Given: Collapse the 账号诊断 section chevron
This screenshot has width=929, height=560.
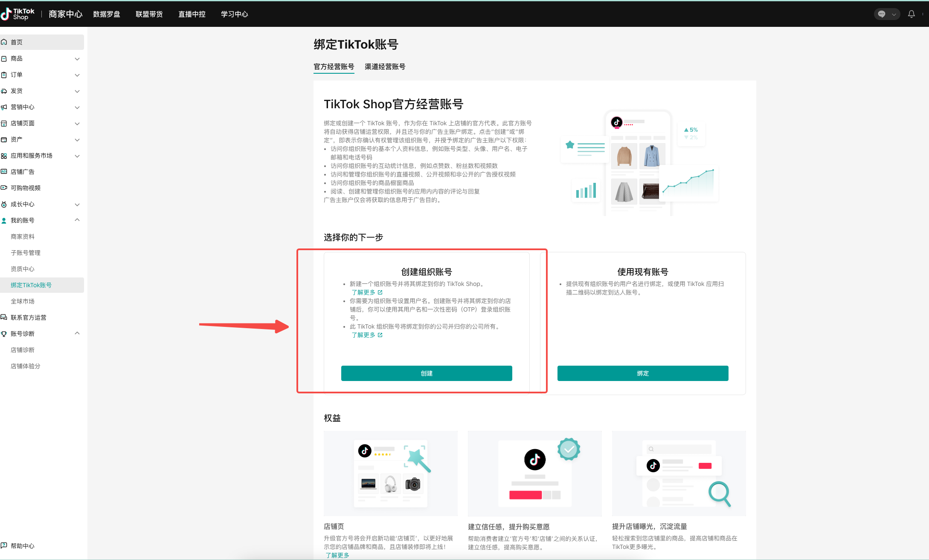Looking at the screenshot, I should [x=77, y=333].
